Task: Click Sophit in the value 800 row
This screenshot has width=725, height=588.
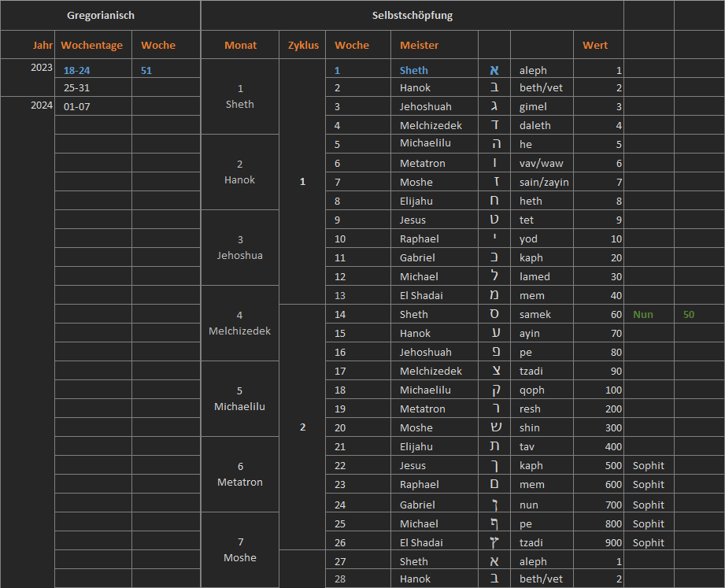Action: (x=648, y=523)
